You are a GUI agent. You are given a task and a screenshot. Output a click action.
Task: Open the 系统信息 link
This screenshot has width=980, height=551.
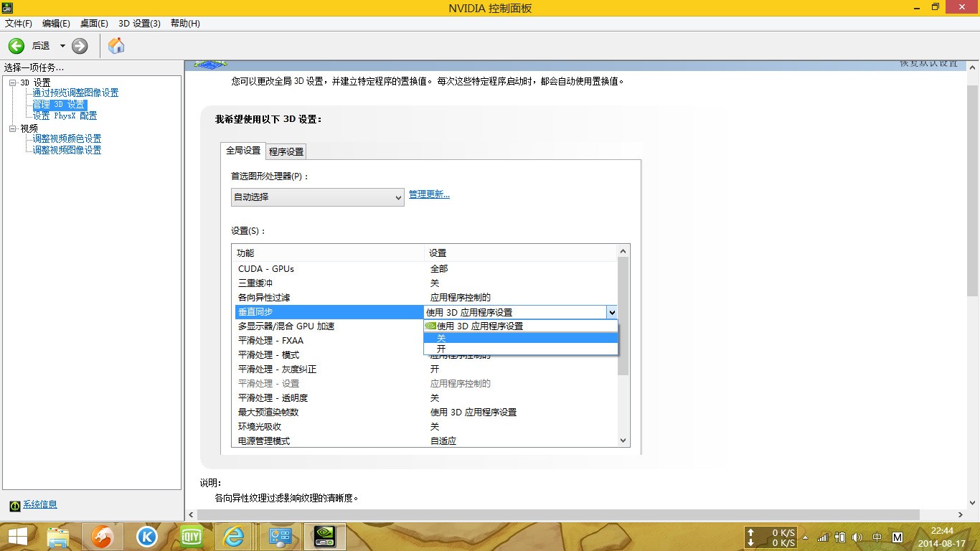tap(40, 505)
